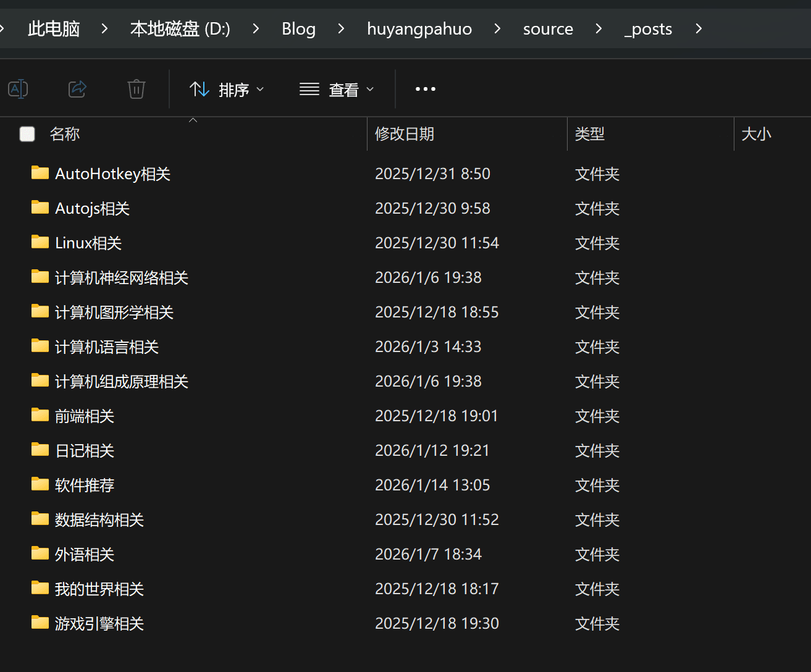Click the AutoHotkey相关 folder icon
Screen dimensions: 811x672
40,173
